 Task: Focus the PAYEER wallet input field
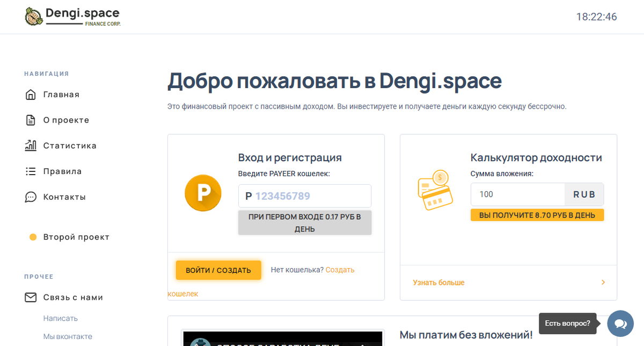[x=305, y=196]
